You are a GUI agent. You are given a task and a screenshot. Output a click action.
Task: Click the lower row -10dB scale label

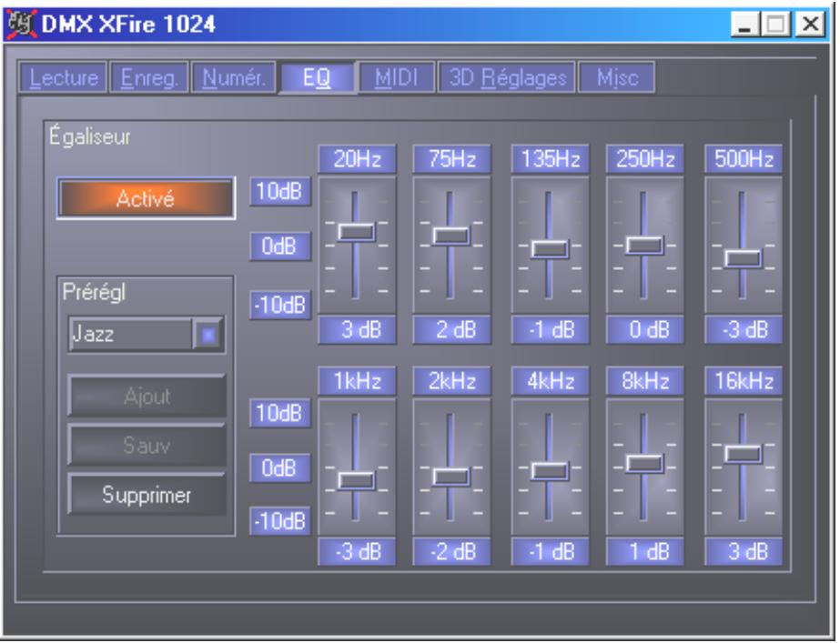280,521
